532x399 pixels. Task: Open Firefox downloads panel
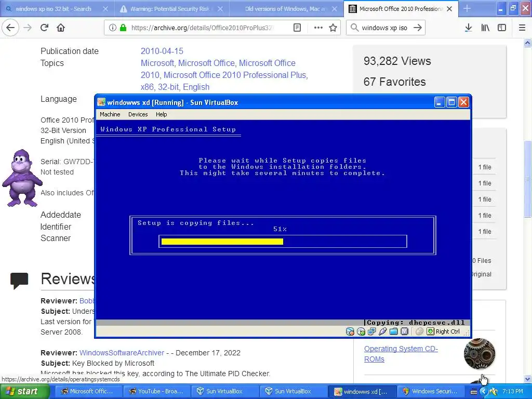[x=469, y=28]
